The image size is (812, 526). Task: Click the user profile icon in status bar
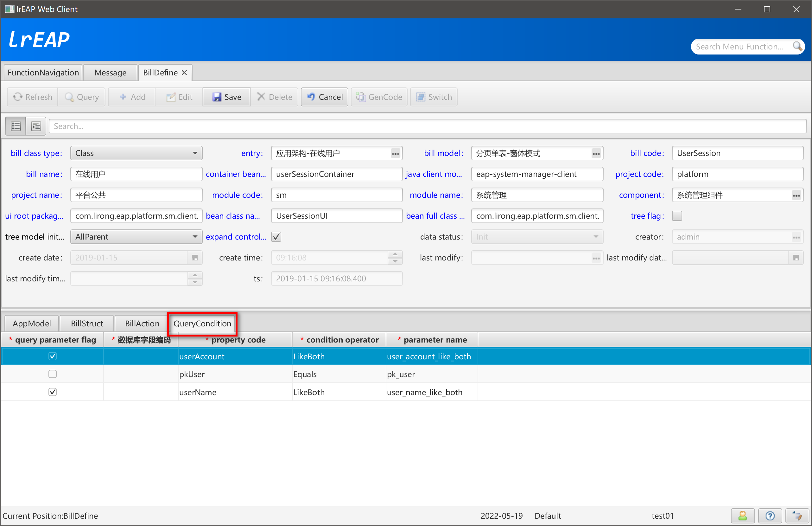click(742, 516)
